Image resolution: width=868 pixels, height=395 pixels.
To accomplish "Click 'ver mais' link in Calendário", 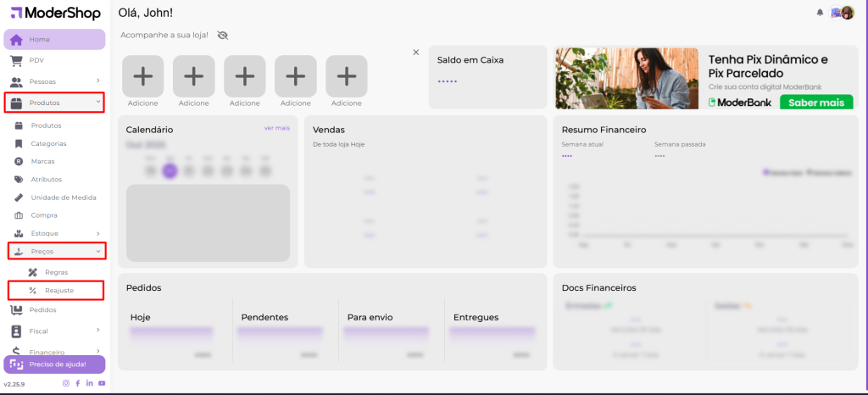I will pos(276,128).
